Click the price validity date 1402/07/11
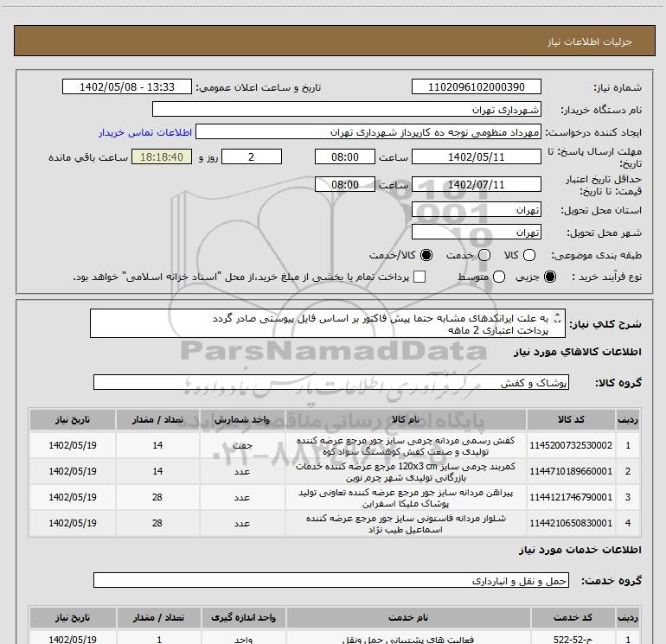 click(476, 184)
